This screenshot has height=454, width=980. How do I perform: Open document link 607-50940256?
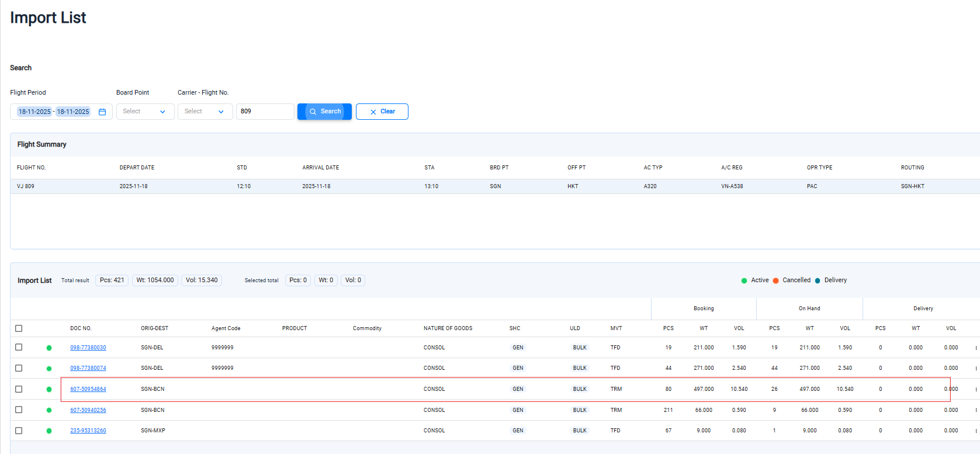[88, 410]
